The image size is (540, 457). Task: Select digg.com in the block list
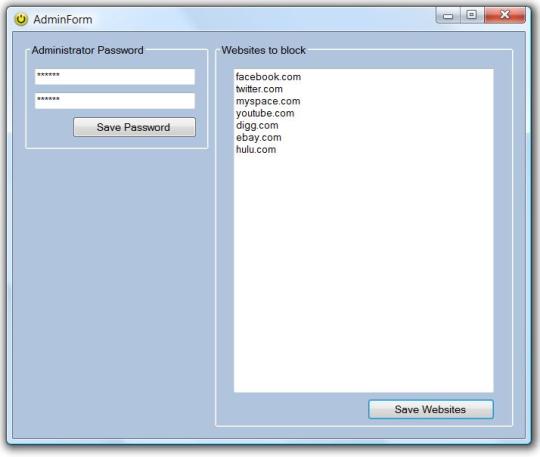257,125
